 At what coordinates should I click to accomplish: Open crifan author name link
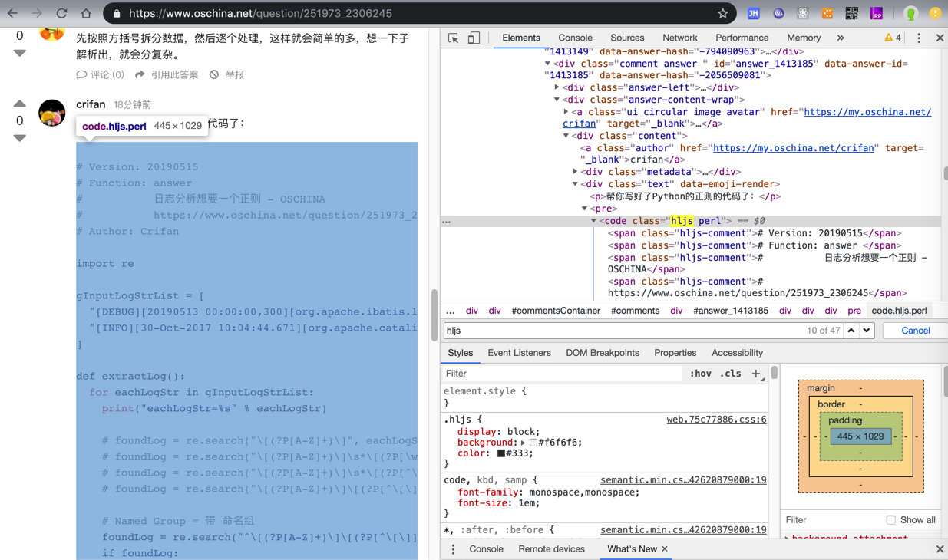91,104
